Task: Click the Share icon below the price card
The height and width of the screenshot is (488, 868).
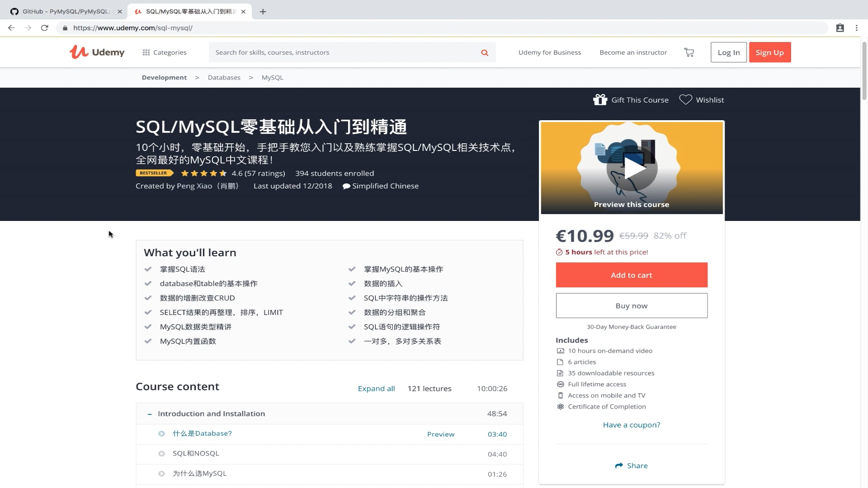Action: 619,465
